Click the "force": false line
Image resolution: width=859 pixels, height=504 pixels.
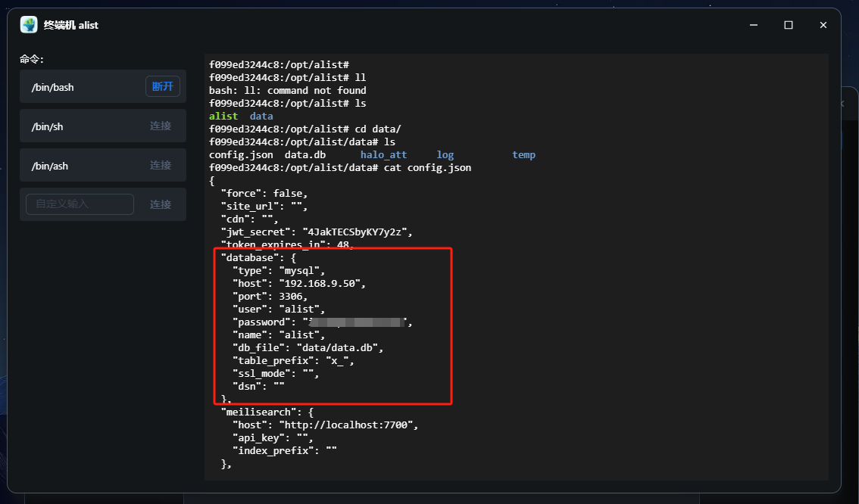coord(264,193)
